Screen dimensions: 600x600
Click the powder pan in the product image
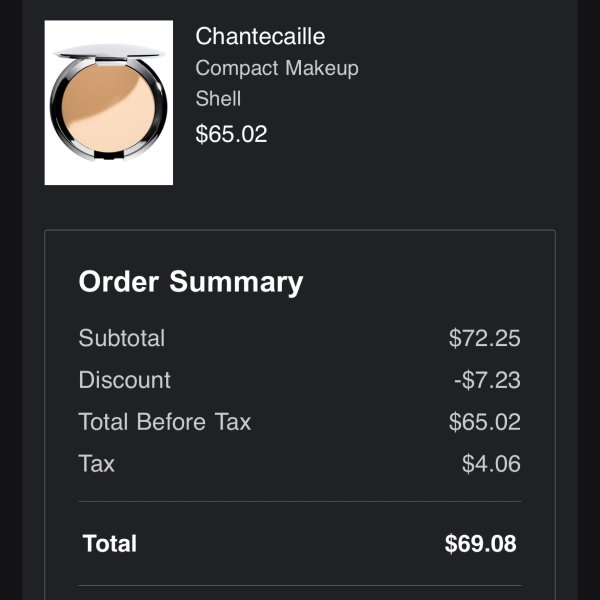(108, 115)
